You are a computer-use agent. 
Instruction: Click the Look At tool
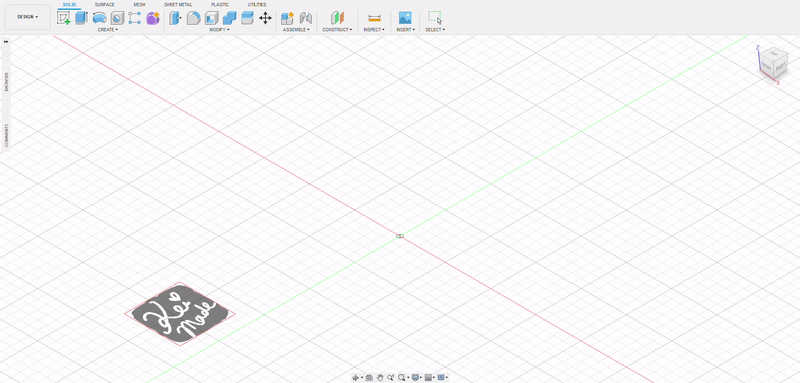tap(369, 377)
